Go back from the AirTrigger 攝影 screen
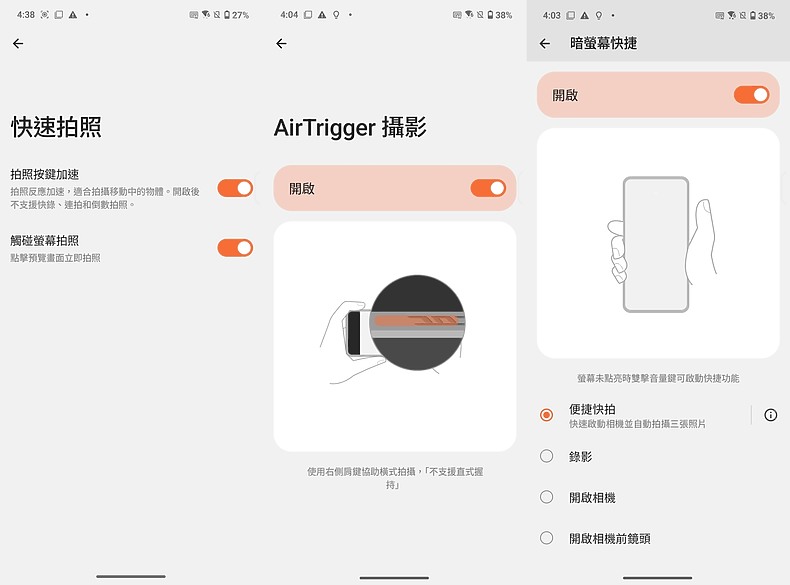This screenshot has width=790, height=585. tap(281, 43)
